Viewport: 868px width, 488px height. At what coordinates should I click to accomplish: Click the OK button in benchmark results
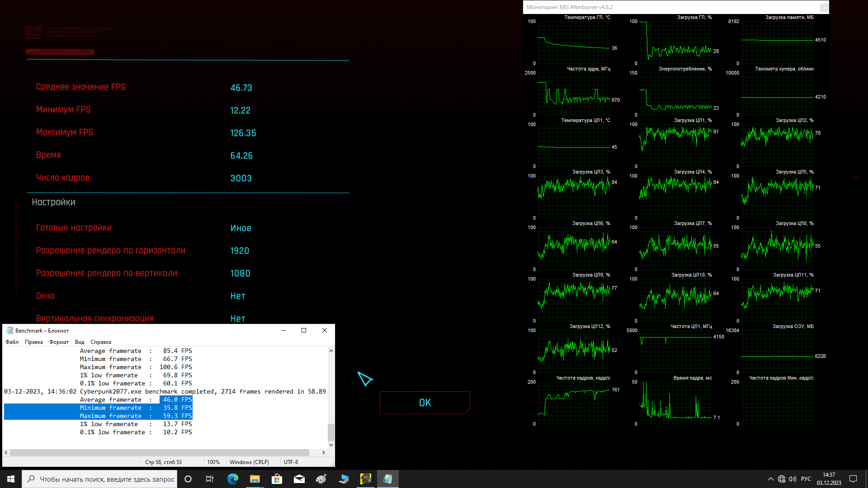click(425, 403)
